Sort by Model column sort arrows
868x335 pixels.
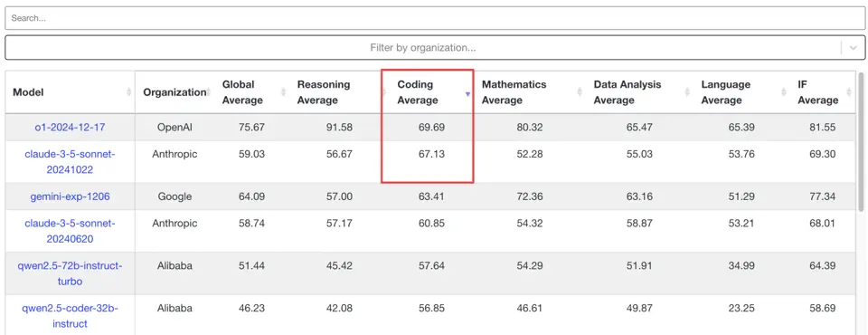tap(129, 92)
